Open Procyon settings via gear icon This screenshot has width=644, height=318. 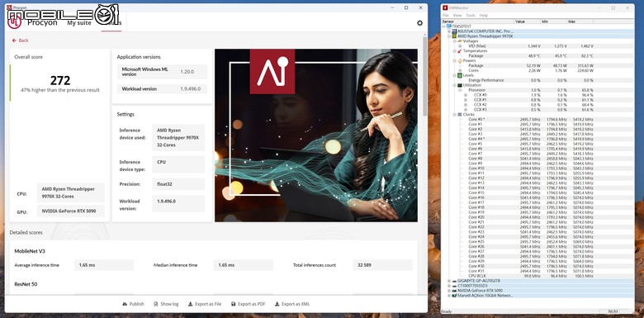(x=419, y=23)
